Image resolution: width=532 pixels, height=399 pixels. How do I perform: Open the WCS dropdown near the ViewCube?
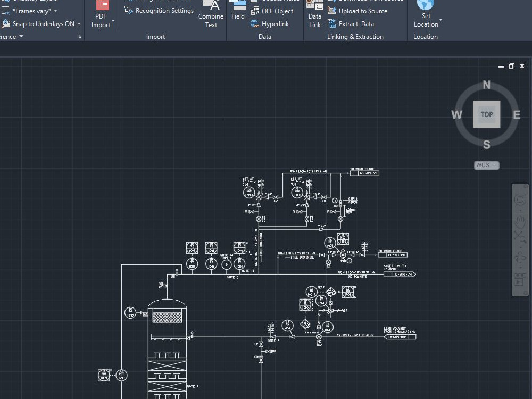(x=494, y=165)
